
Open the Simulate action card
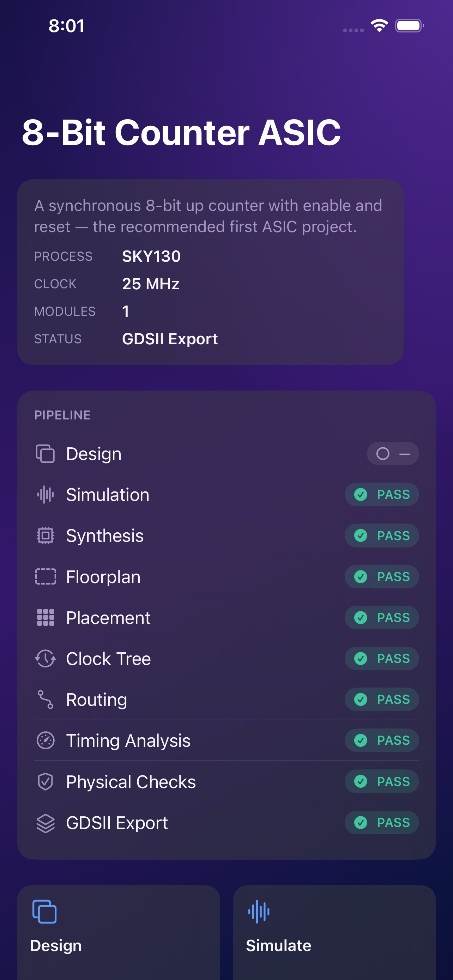334,932
